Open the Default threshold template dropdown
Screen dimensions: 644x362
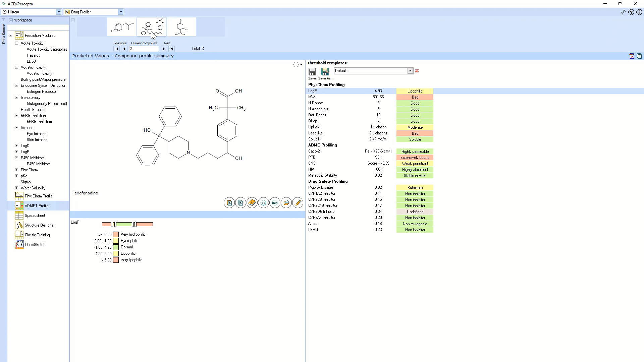tap(410, 71)
